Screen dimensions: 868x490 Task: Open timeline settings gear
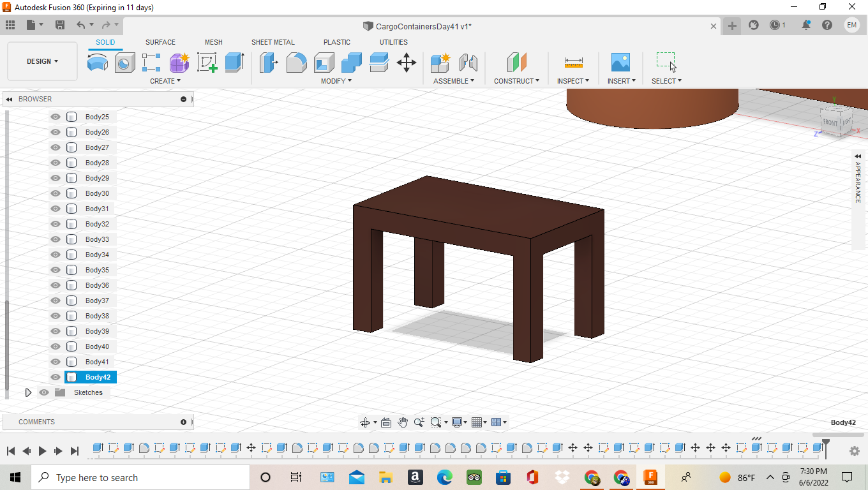pyautogui.click(x=855, y=451)
